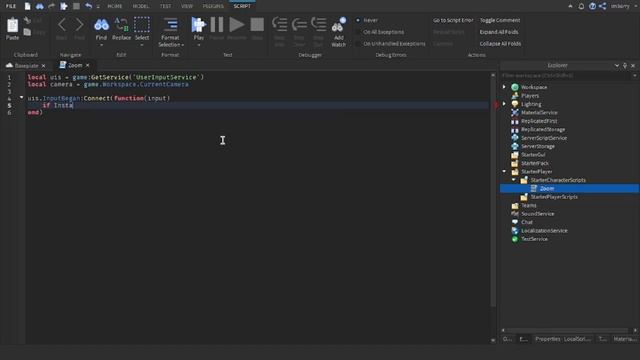Click Collapse All Folds
This screenshot has width=640, height=360.
[500, 44]
